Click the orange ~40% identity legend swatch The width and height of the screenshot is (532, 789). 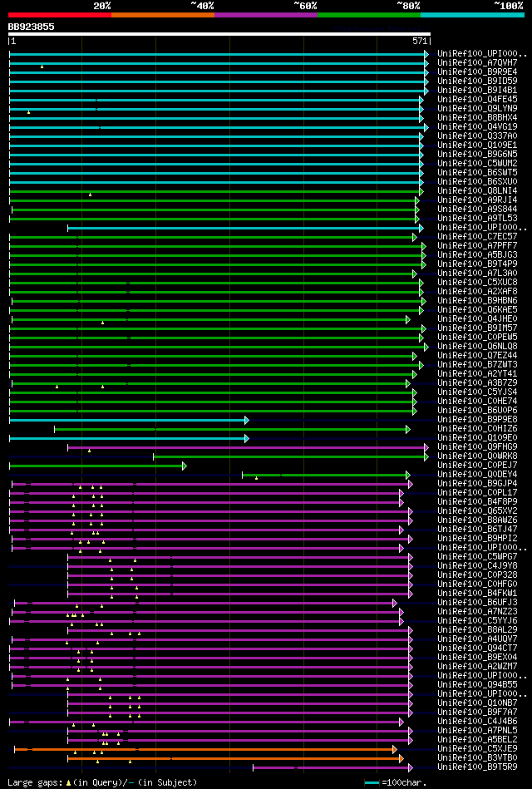(163, 15)
